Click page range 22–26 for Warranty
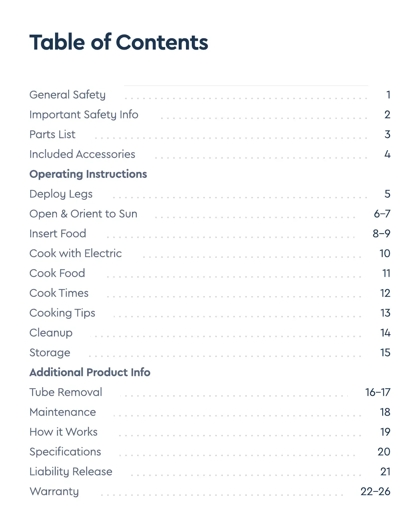Image resolution: width=420 pixels, height=525 pixels. [375, 491]
